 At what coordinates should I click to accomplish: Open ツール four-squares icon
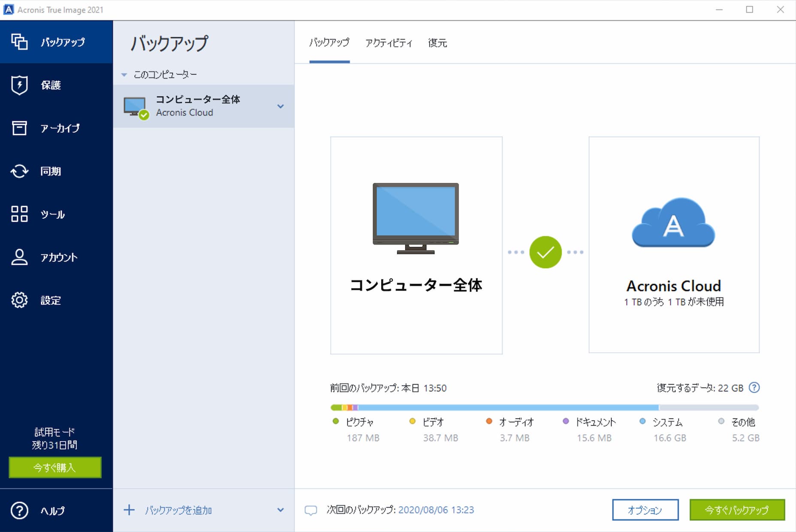point(19,214)
